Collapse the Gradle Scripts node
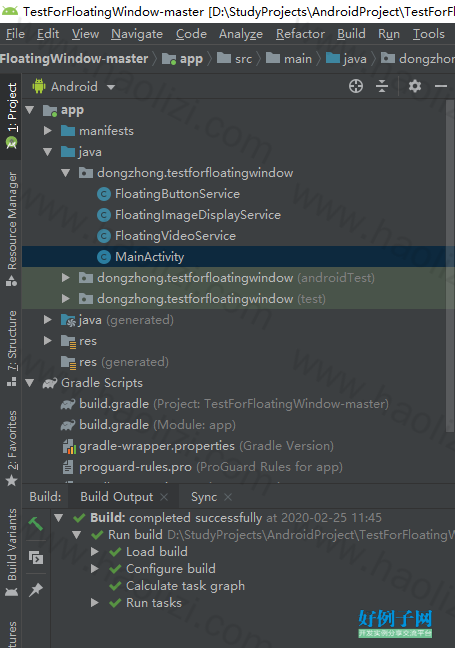Viewport: 455px width, 648px height. (29, 383)
